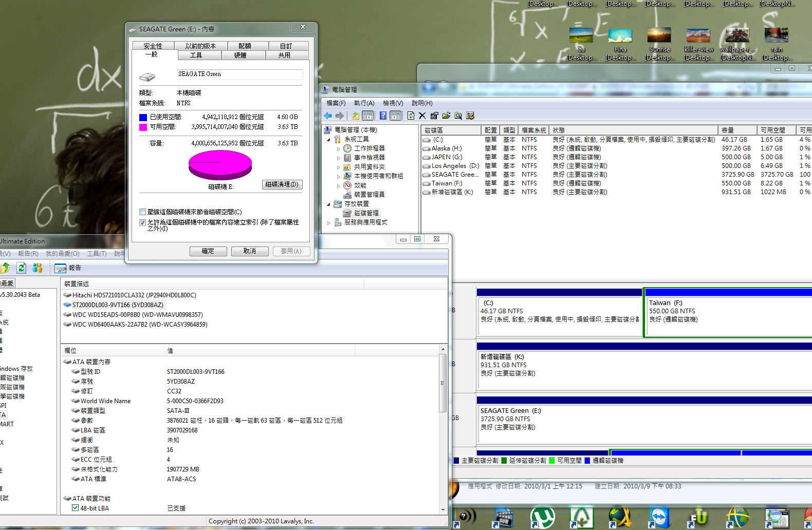The image size is (812, 530).
Task: Expand the 服務與應用程式 node
Action: (329, 223)
